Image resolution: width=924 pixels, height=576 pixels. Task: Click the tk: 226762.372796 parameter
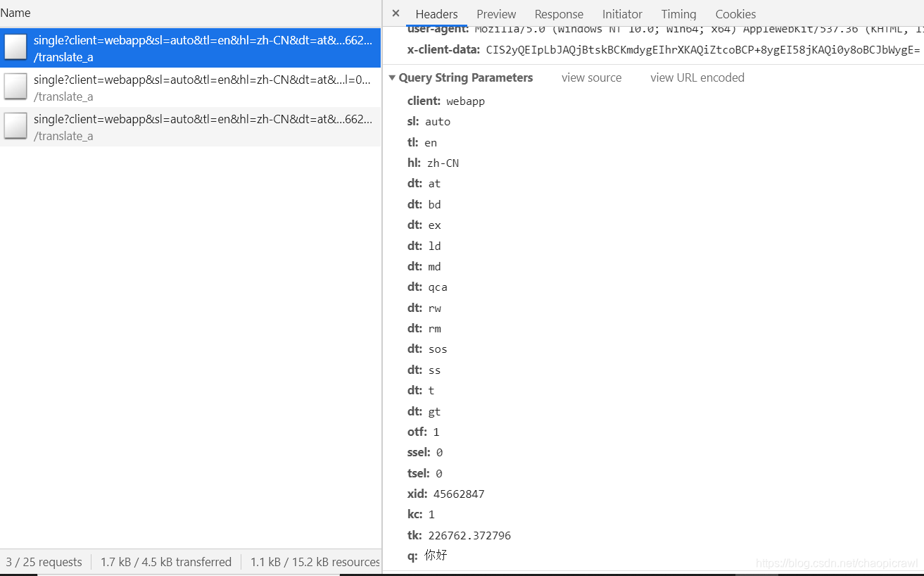[x=459, y=535]
